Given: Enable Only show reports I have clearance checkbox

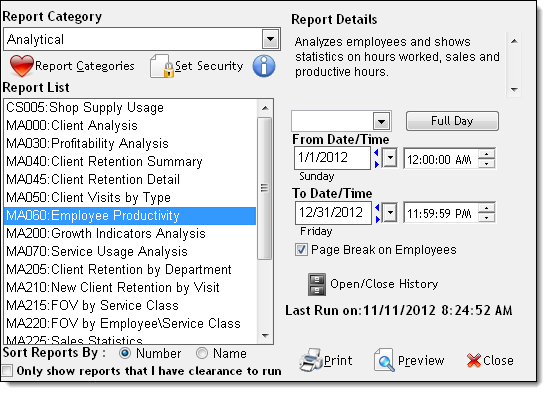Looking at the screenshot, I should point(7,371).
